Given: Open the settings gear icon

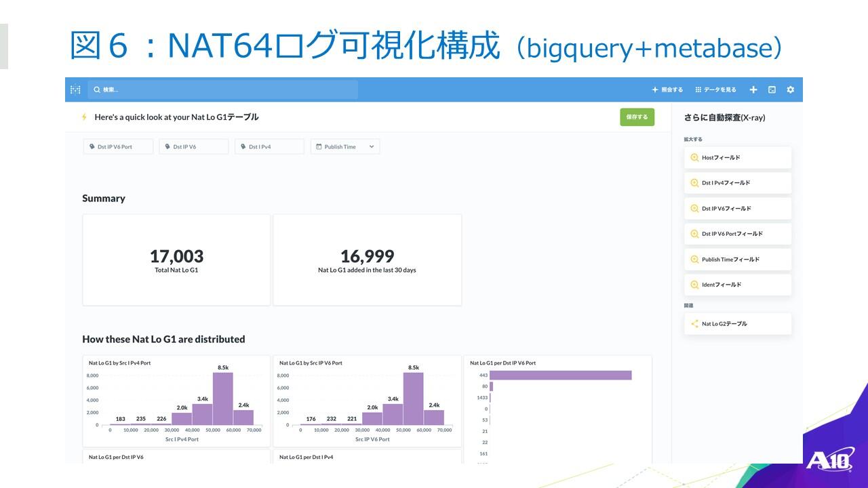Looking at the screenshot, I should [790, 89].
